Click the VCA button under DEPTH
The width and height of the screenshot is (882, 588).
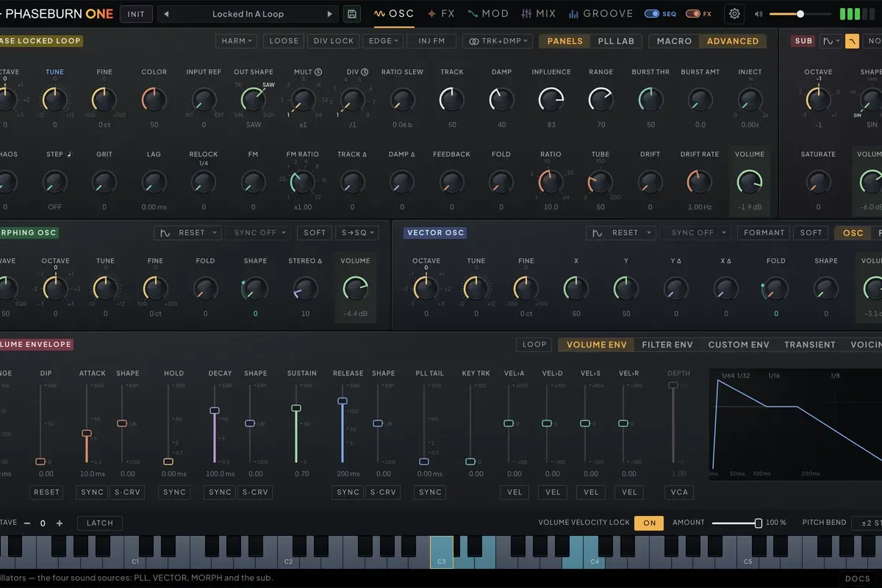tap(678, 492)
